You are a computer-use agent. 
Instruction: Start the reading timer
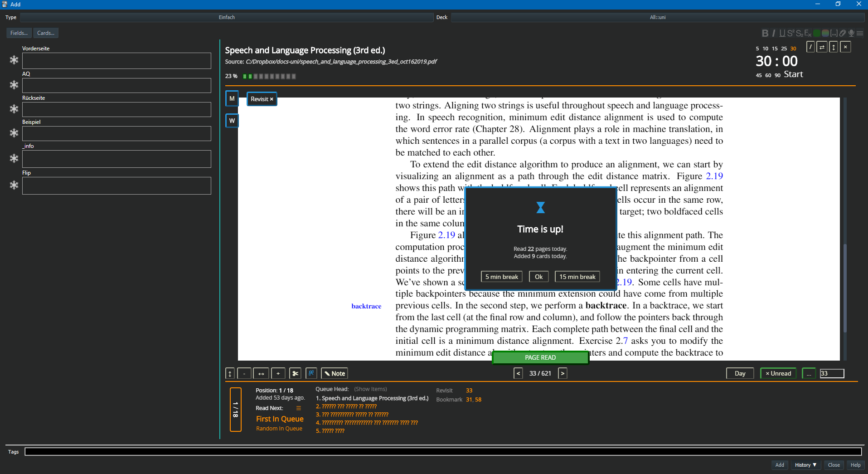[793, 74]
